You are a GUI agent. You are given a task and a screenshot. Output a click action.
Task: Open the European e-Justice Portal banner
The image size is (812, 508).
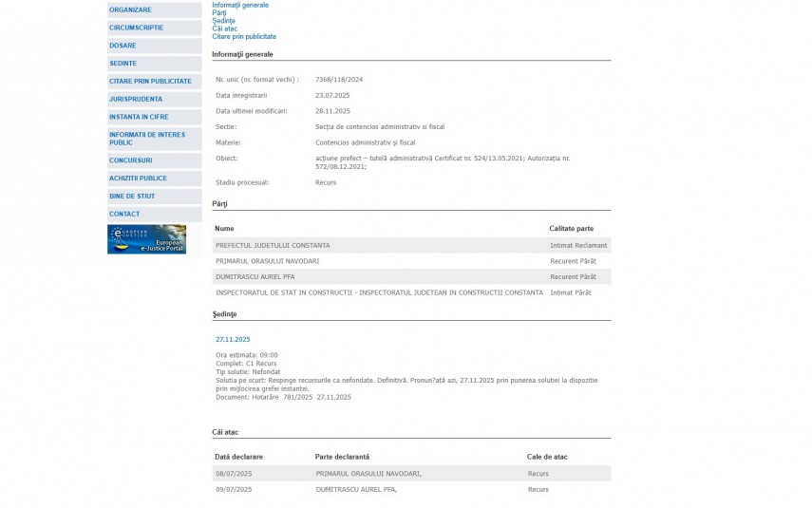tap(146, 239)
